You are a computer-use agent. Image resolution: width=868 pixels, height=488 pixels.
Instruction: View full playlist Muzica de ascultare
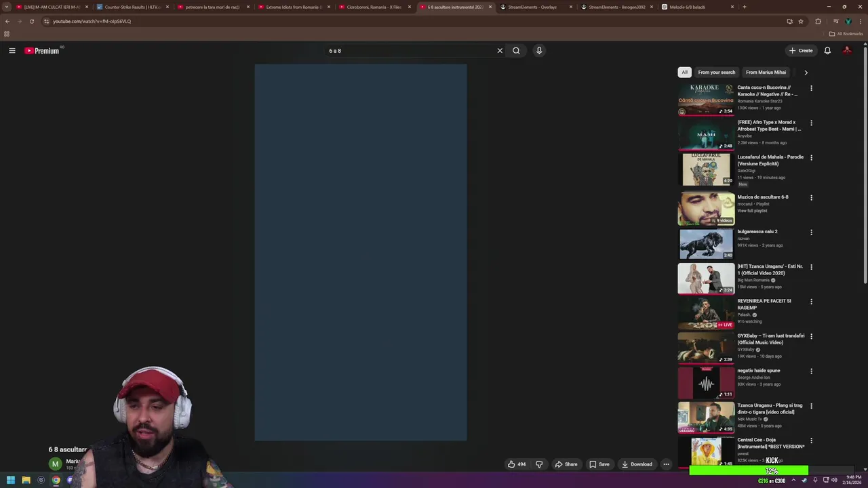click(x=752, y=211)
